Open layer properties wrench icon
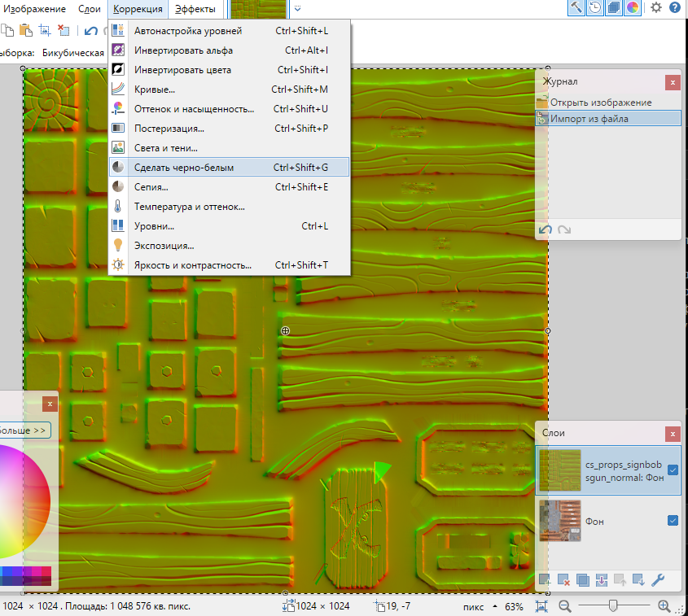The image size is (688, 616). (658, 579)
